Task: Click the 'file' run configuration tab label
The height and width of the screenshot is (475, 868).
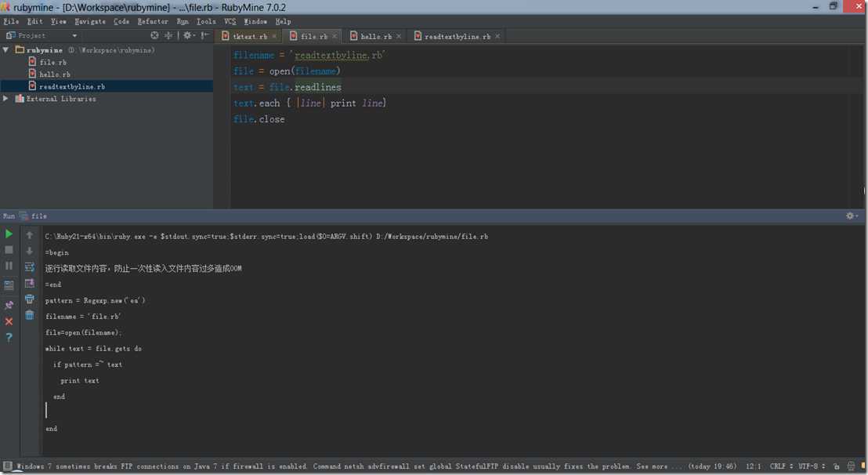Action: pyautogui.click(x=38, y=216)
